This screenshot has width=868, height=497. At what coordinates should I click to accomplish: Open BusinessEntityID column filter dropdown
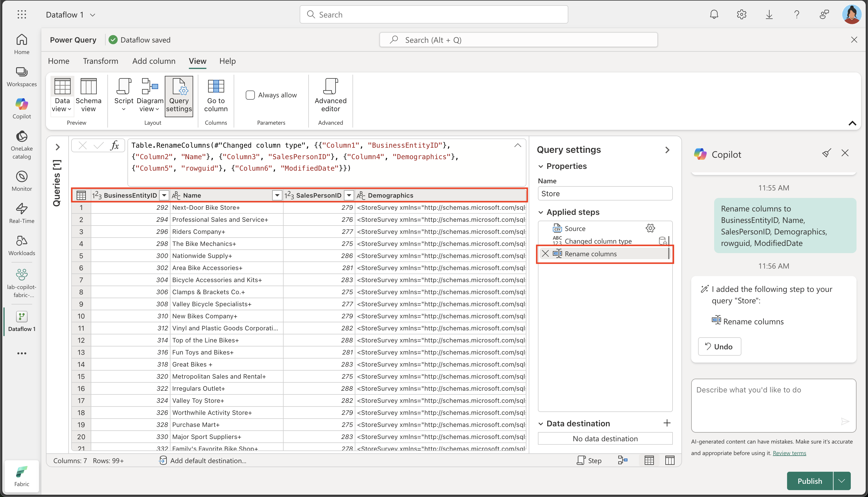[164, 195]
